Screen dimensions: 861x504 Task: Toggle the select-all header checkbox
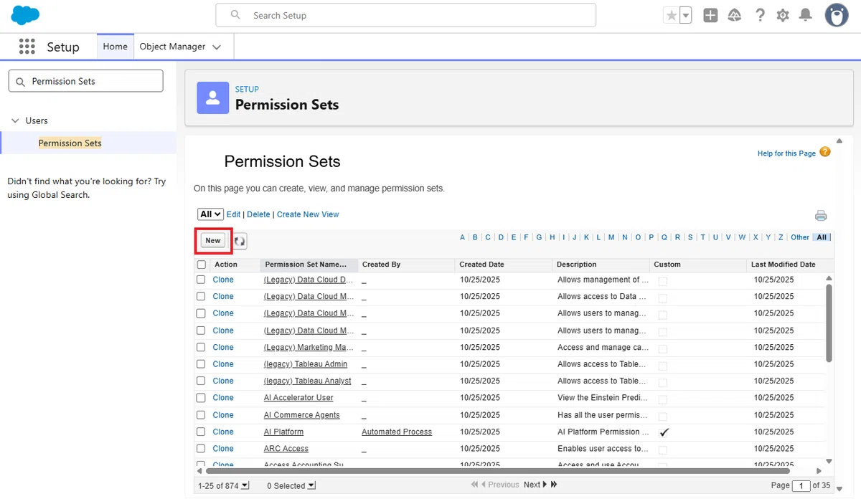point(202,265)
